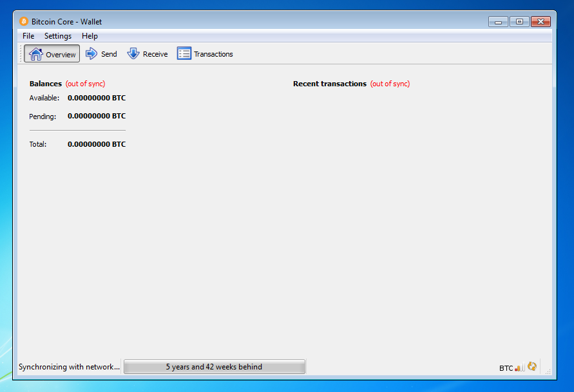Viewport: 574px width, 392px height.
Task: Click the orange synchronization spinner icon
Action: pyautogui.click(x=531, y=366)
